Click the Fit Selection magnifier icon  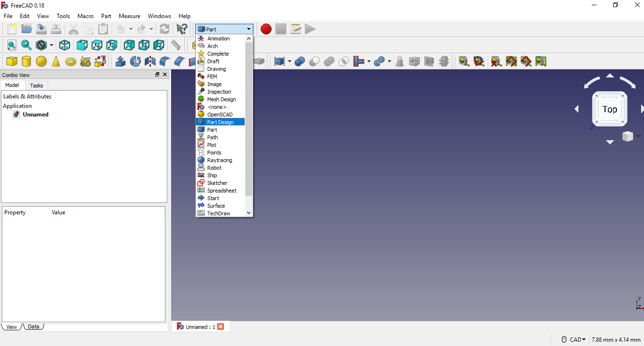tap(26, 45)
